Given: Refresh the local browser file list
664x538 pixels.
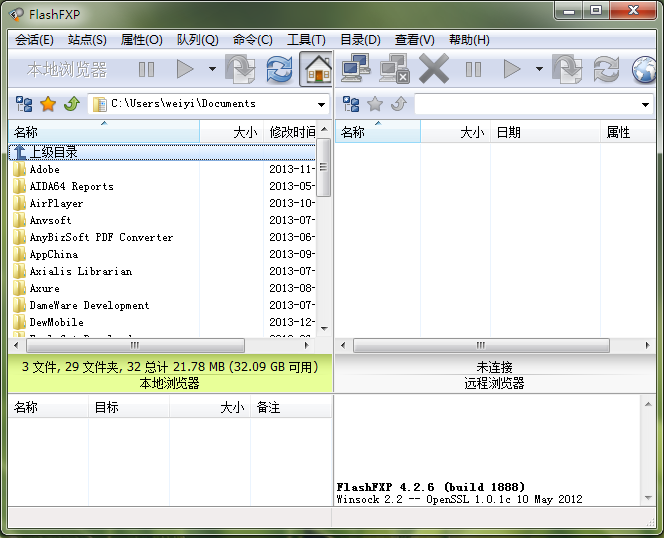Looking at the screenshot, I should tap(279, 69).
